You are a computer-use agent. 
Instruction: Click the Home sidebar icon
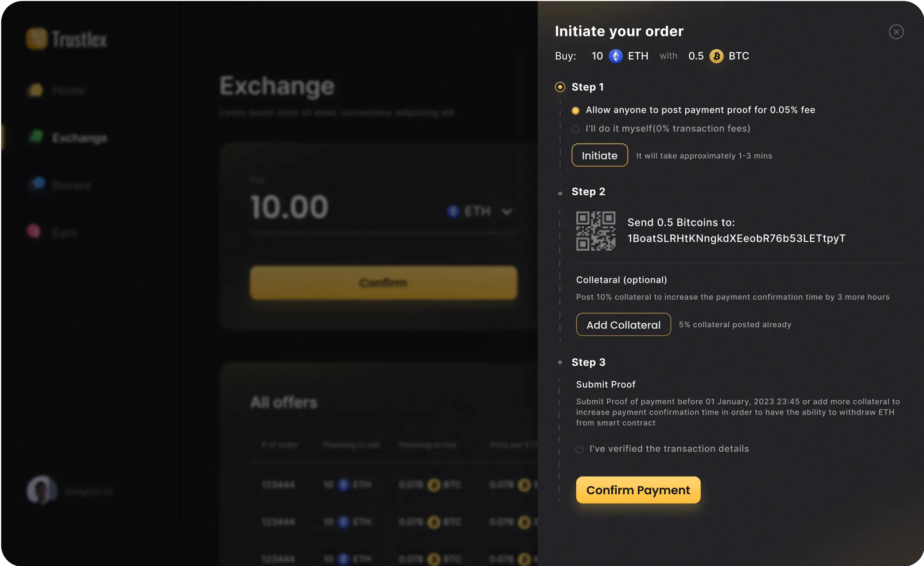pos(35,90)
